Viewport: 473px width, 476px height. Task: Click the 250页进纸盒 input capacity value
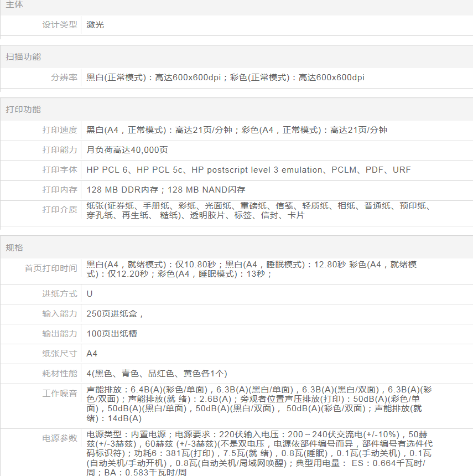tap(115, 314)
